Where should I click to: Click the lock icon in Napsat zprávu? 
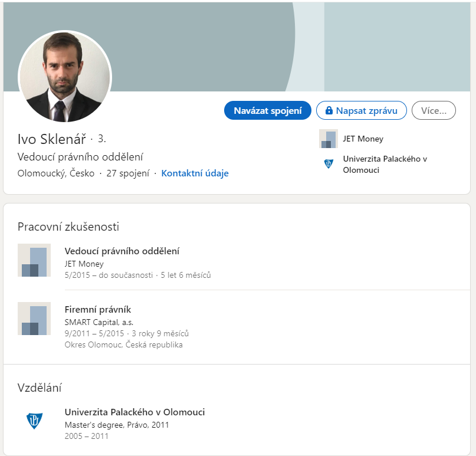pos(329,110)
